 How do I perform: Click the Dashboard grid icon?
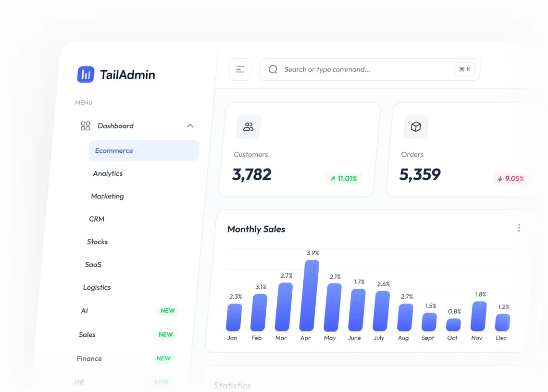tap(85, 126)
